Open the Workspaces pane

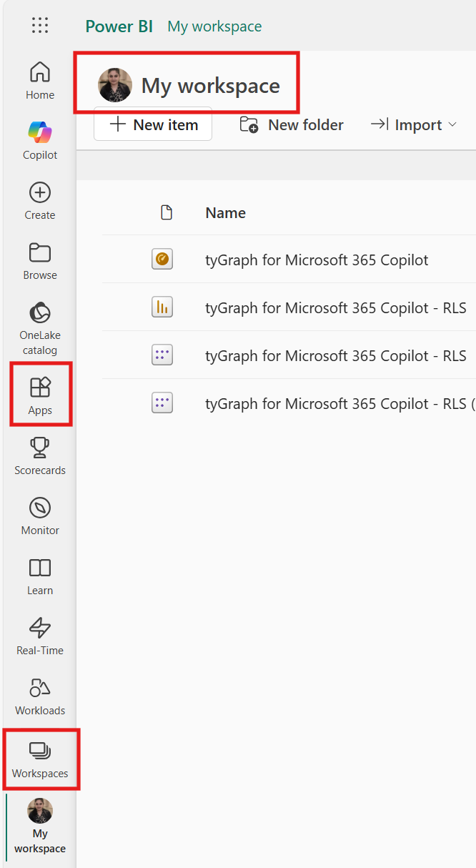tap(40, 759)
